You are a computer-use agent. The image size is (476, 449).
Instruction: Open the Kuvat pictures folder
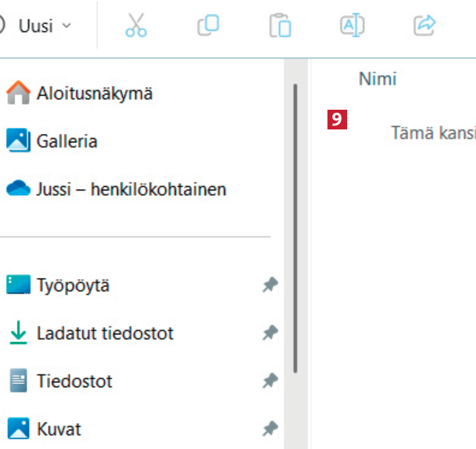59,429
